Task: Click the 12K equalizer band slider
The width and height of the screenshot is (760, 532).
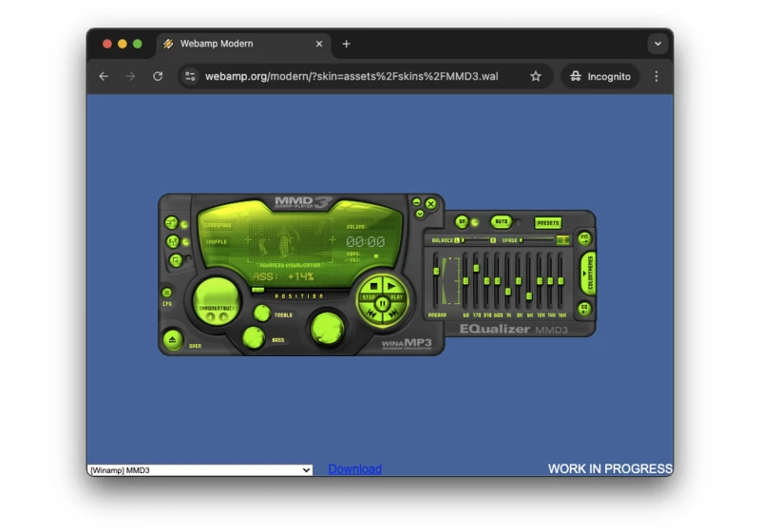Action: (540, 280)
